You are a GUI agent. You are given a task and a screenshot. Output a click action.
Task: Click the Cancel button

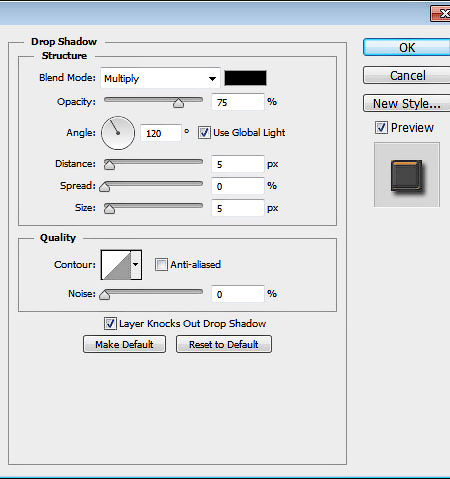tap(407, 75)
